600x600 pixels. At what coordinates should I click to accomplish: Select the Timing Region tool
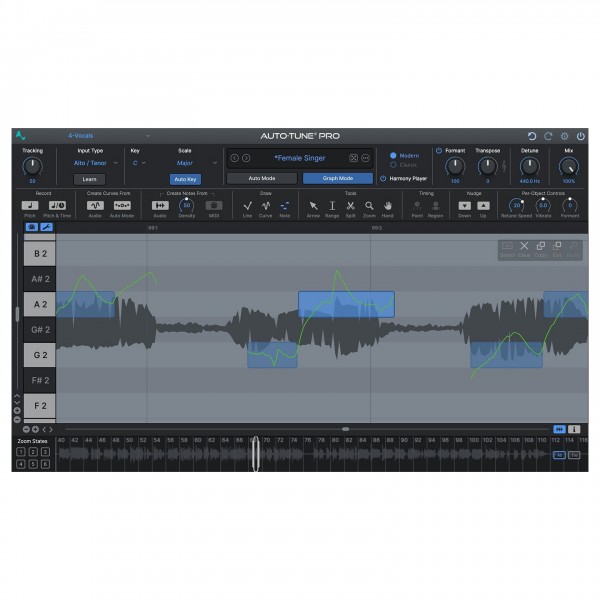coord(435,206)
